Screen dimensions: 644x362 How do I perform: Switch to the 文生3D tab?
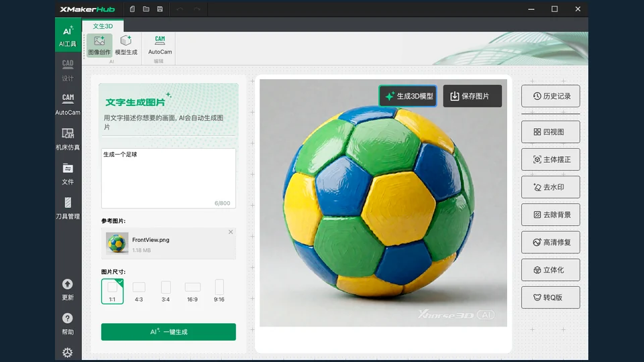(x=103, y=26)
